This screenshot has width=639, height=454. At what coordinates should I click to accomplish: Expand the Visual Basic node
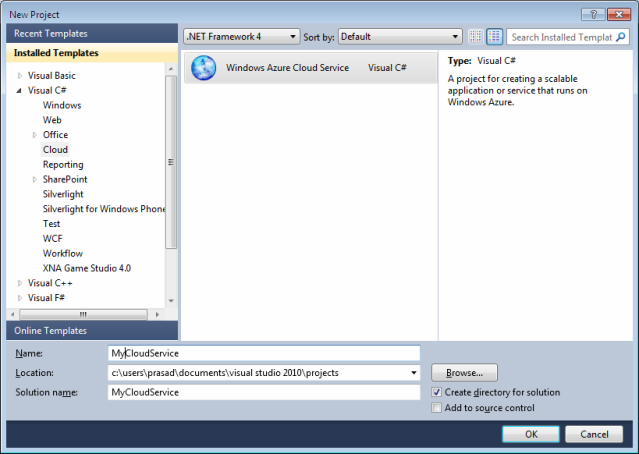[20, 75]
